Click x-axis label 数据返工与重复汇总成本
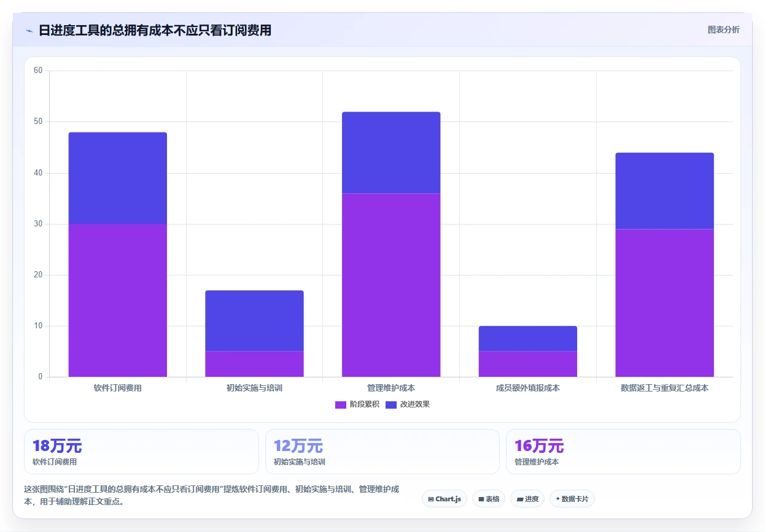 click(x=664, y=388)
